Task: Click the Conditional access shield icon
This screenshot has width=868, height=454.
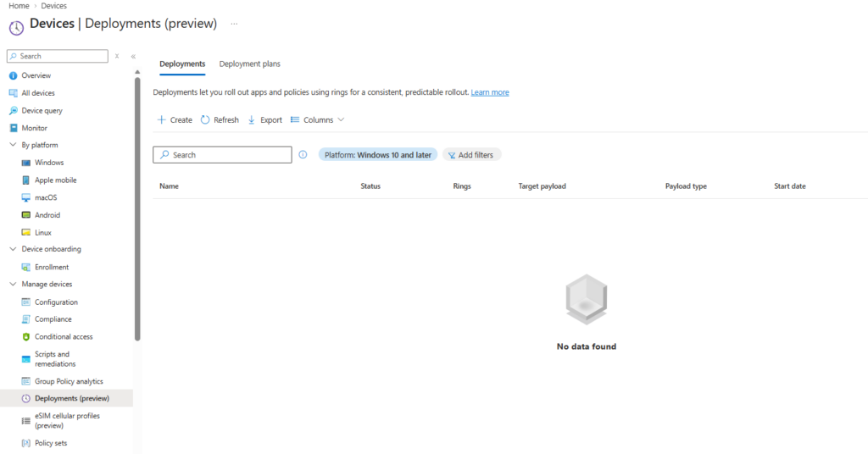Action: click(x=26, y=337)
